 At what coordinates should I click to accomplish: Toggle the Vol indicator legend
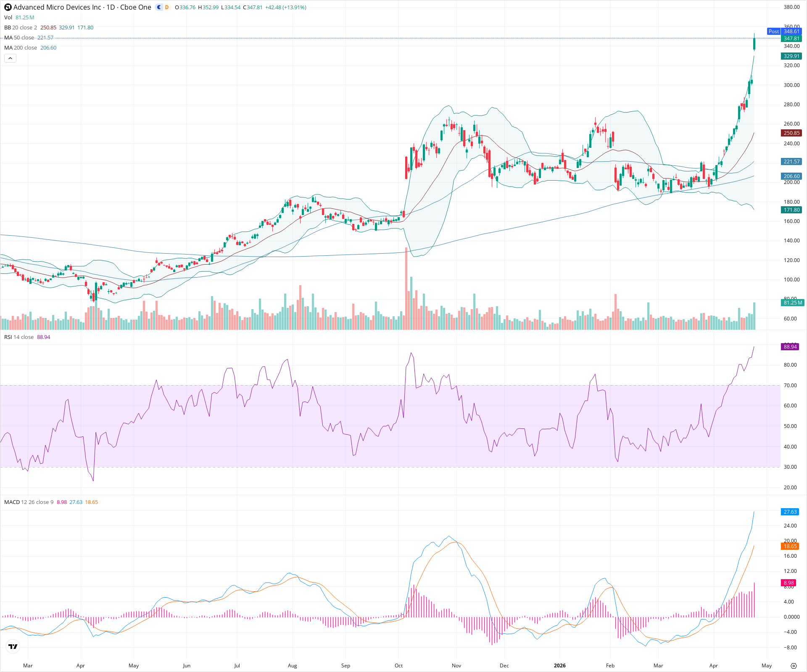[x=8, y=17]
